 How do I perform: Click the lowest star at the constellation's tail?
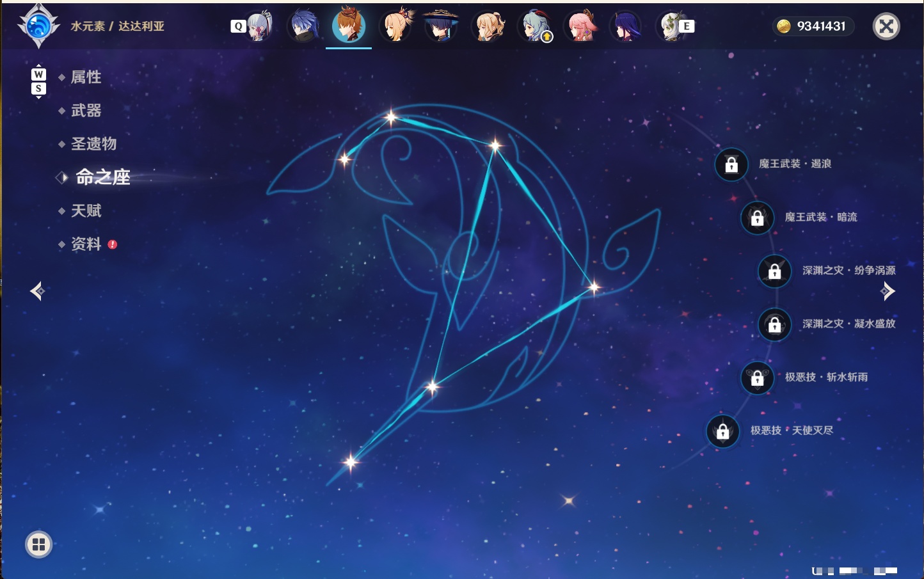pos(351,461)
